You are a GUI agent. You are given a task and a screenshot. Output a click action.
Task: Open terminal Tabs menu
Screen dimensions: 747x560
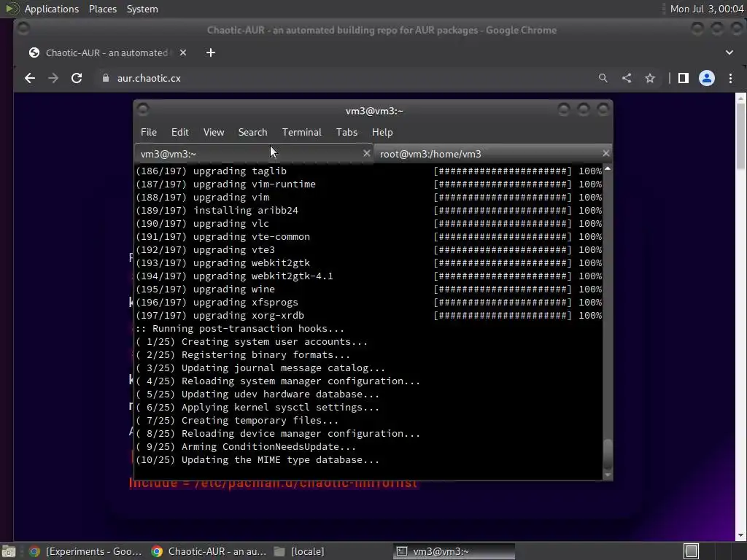point(347,133)
